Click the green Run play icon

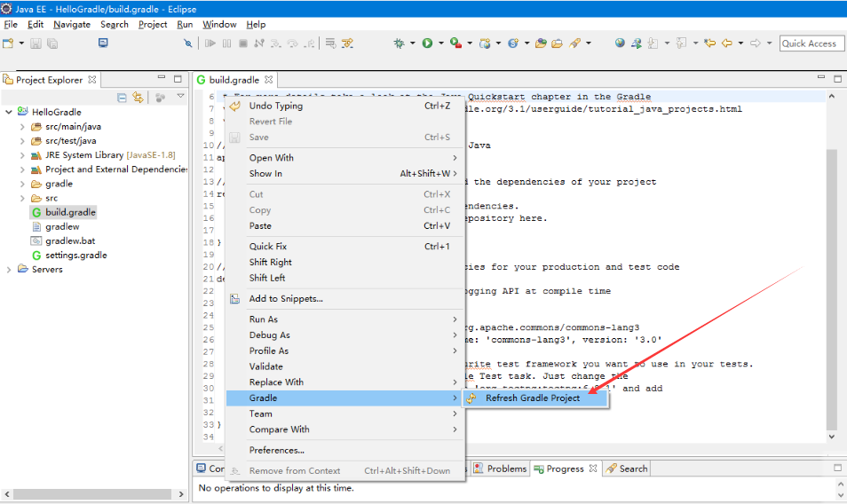(x=427, y=43)
